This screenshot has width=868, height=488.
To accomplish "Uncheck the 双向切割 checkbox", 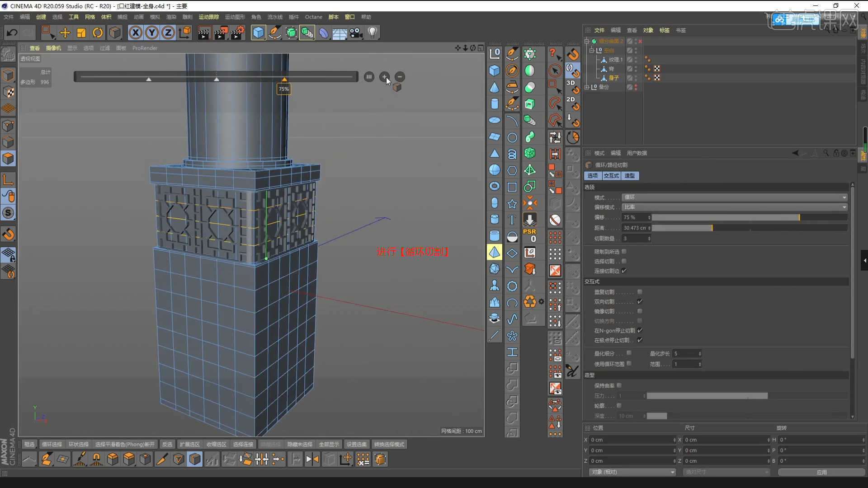I will [640, 301].
